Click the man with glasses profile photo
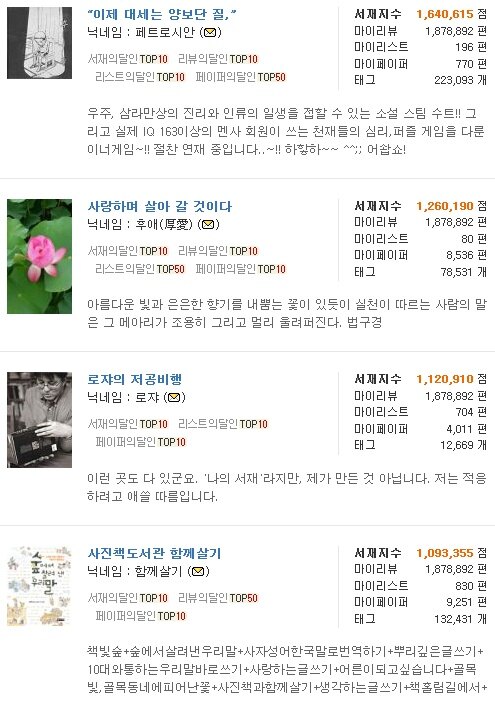495x701 pixels. (39, 420)
